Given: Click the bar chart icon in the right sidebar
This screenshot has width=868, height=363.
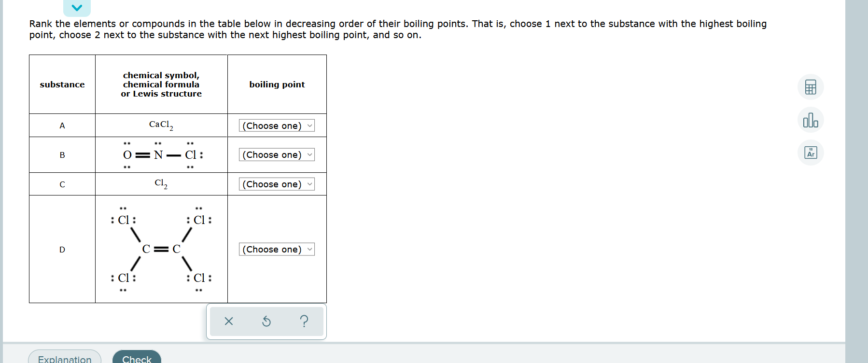Looking at the screenshot, I should [810, 121].
